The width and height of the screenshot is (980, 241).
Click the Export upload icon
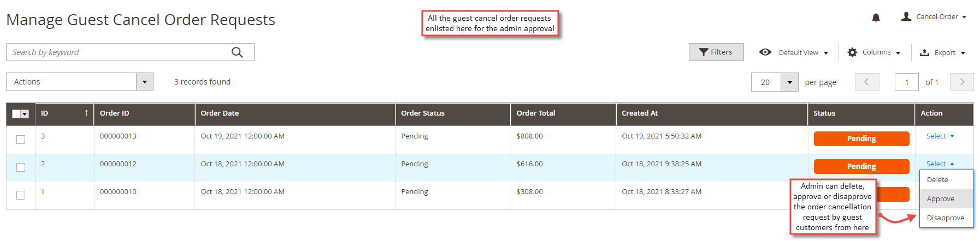point(925,52)
